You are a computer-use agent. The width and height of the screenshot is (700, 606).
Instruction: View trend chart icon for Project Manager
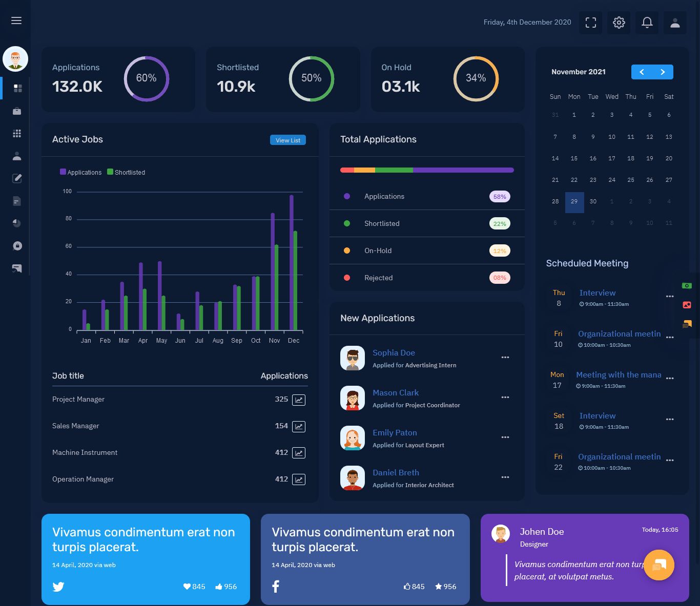298,400
